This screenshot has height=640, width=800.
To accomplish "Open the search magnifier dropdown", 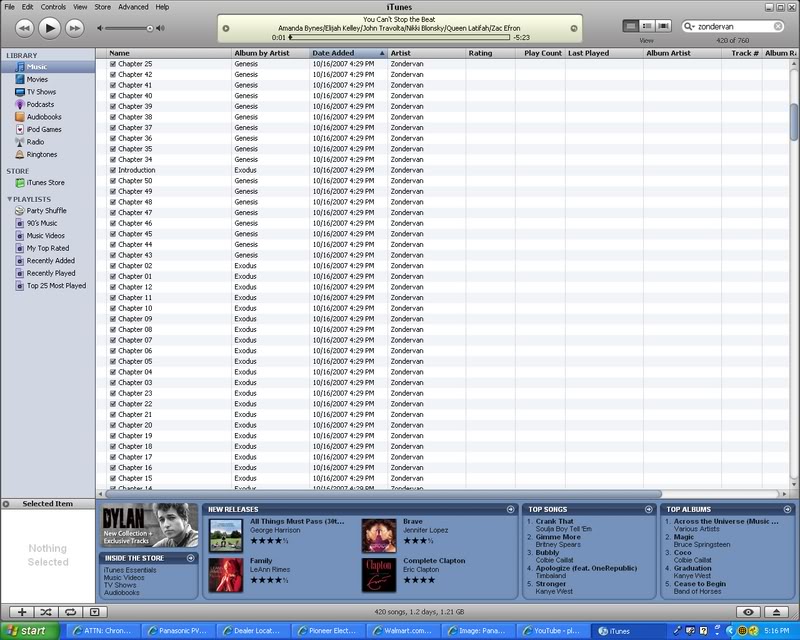I will pos(689,27).
